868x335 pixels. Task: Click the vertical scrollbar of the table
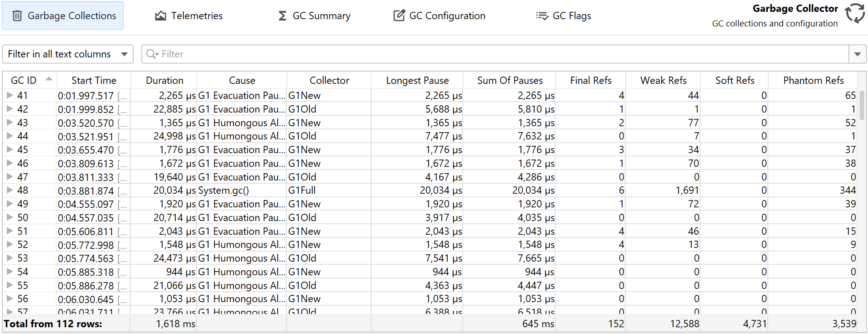click(x=862, y=105)
